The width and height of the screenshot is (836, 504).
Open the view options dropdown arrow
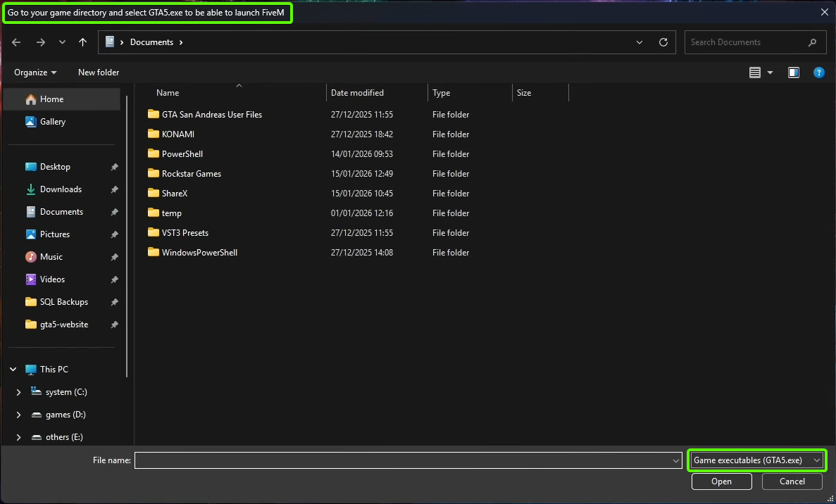pyautogui.click(x=770, y=73)
